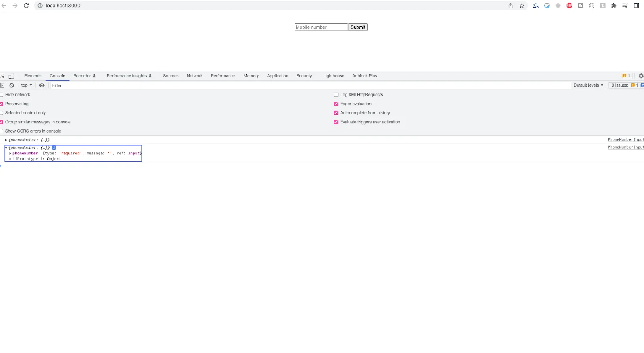Toggle the browser side panel

point(636,6)
